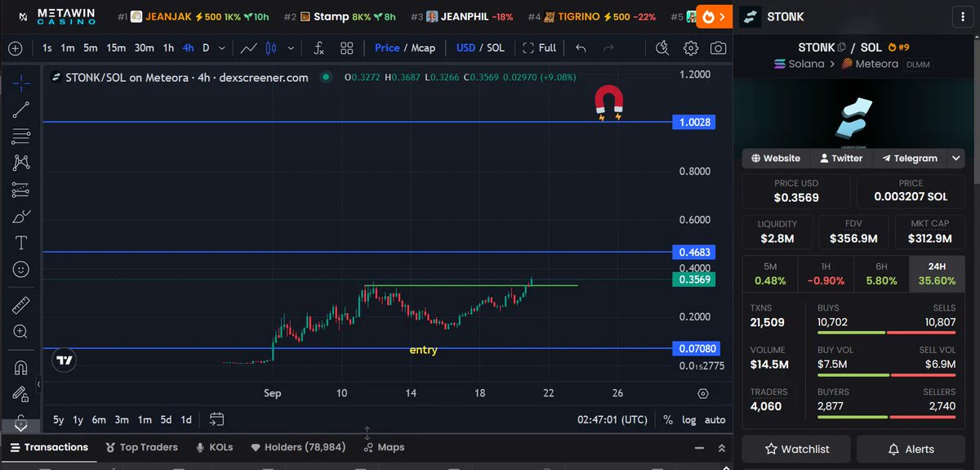Set chart range to 5y
980x470 pixels.
(58, 420)
